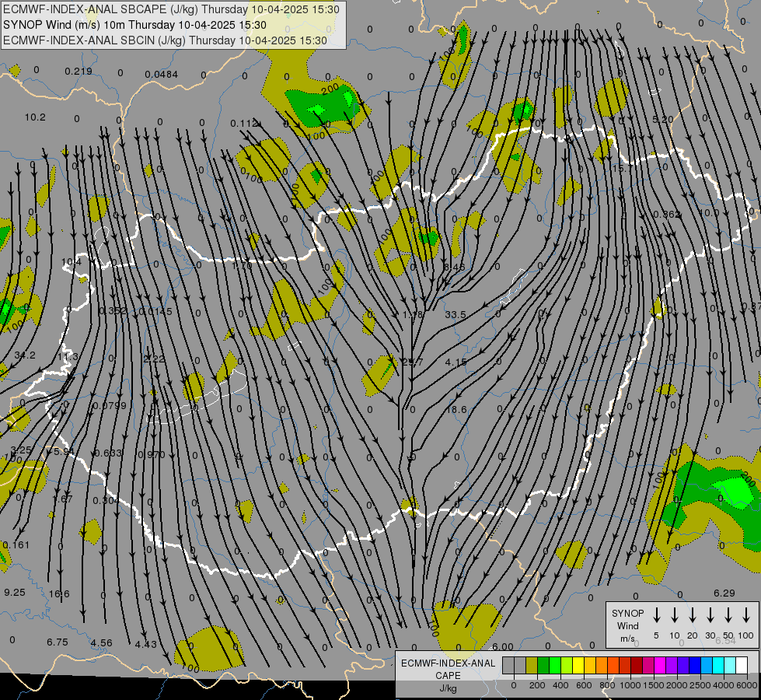Pick the bright magenta CAPE legend swatch

660,665
